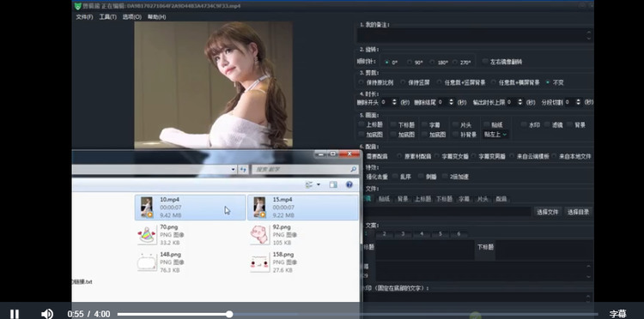Screen dimensions: 644x319
Task: Click the 选择目录 button
Action: tap(578, 212)
